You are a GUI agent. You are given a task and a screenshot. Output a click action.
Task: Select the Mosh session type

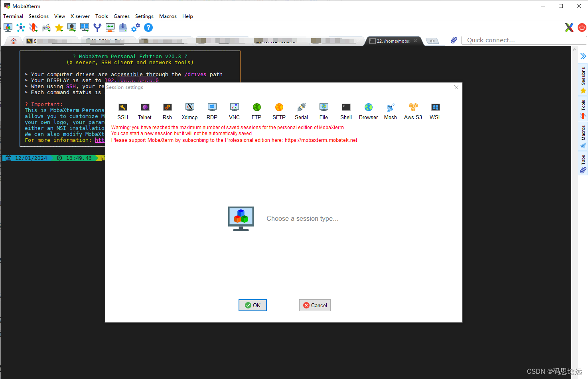(x=391, y=112)
